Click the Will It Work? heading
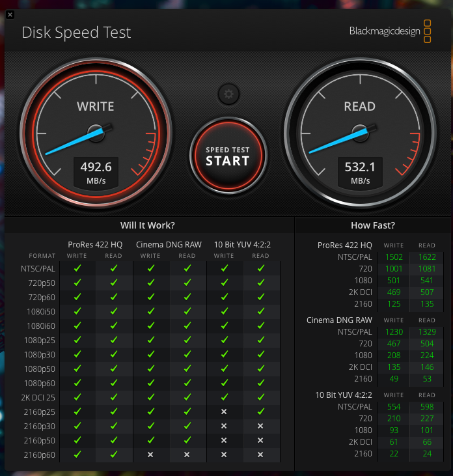Viewport: 453px width, 476px height. click(148, 225)
